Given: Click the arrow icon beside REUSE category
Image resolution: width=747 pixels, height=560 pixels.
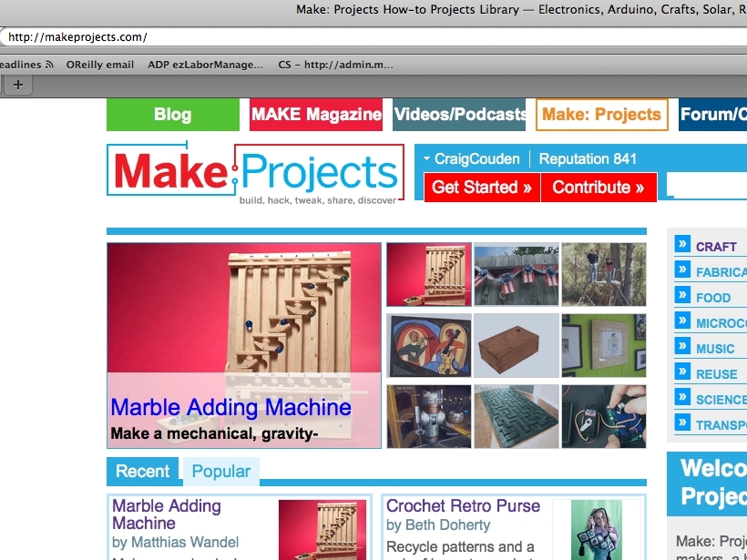Looking at the screenshot, I should [x=682, y=372].
